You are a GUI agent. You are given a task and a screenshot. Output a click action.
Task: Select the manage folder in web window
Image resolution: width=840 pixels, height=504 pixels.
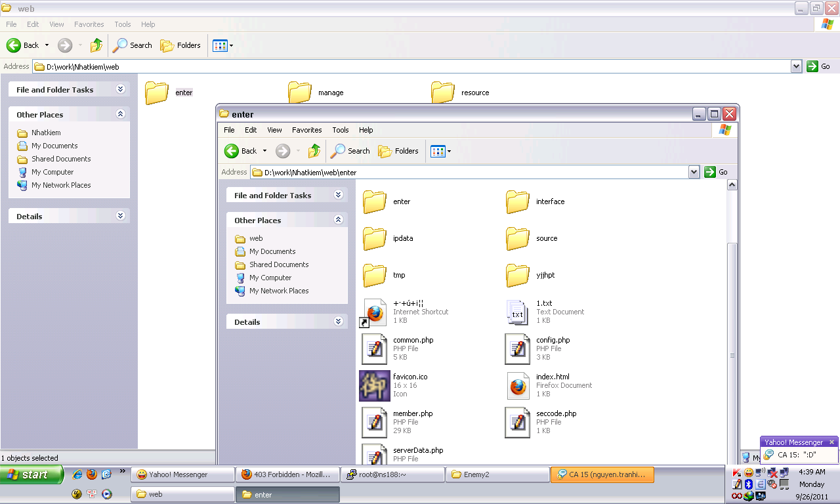(300, 93)
